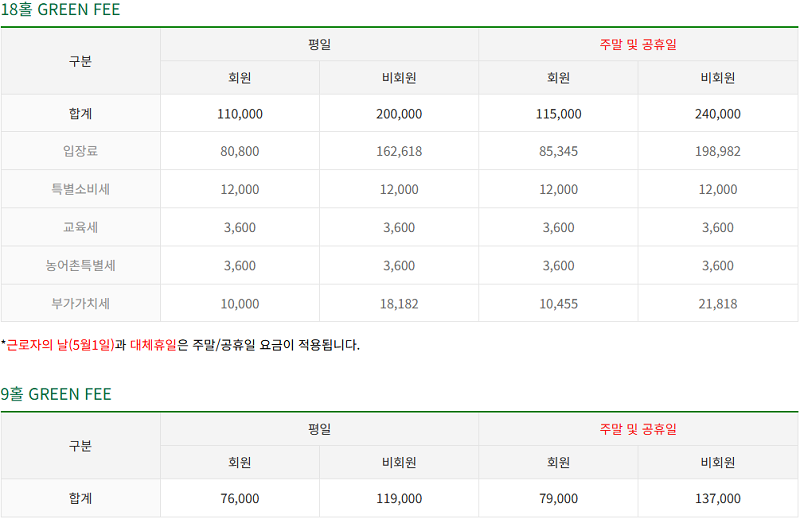This screenshot has width=800, height=519.
Task: Select the 특별소비세 row label
Action: pyautogui.click(x=80, y=190)
